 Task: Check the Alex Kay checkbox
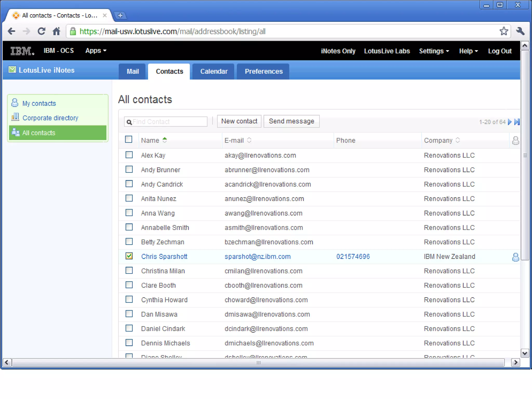[129, 155]
